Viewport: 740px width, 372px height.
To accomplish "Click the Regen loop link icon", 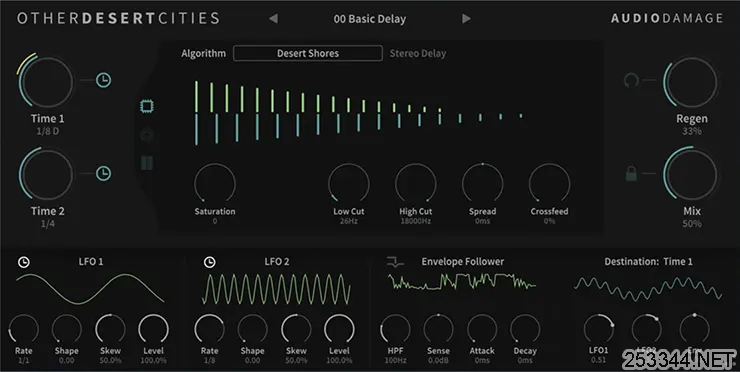I will pyautogui.click(x=631, y=80).
